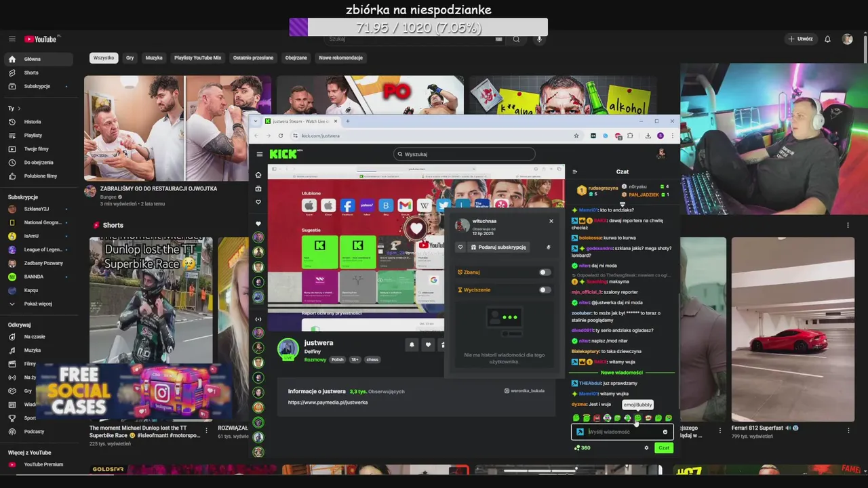Toggle the Zbanuj switch
This screenshot has height=488, width=868.
pos(545,272)
